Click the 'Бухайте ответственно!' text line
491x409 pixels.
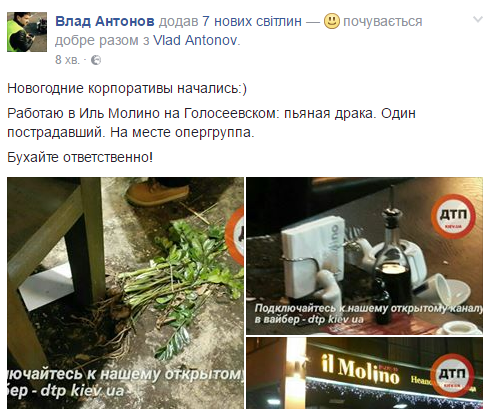[x=80, y=157]
